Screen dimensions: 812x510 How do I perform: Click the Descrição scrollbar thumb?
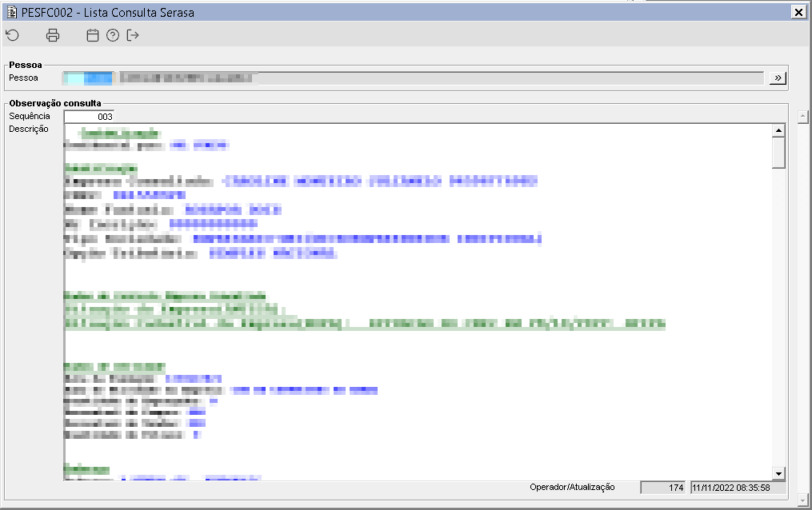[778, 153]
